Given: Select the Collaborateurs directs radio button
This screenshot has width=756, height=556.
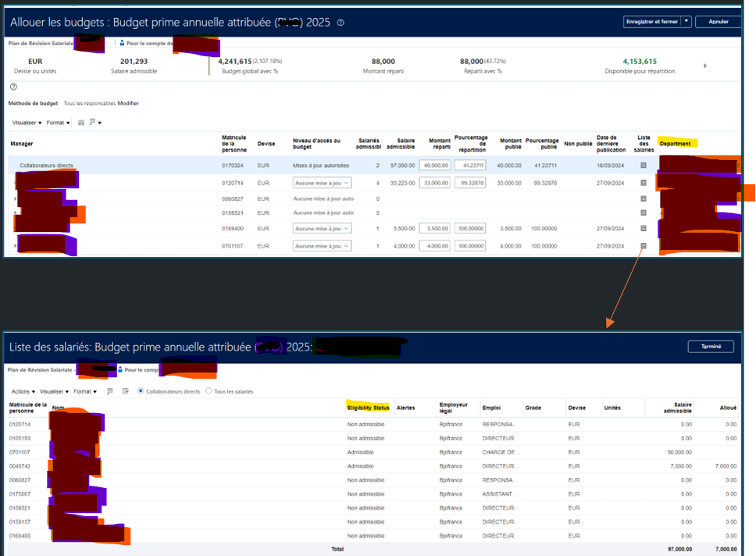Looking at the screenshot, I should [141, 390].
